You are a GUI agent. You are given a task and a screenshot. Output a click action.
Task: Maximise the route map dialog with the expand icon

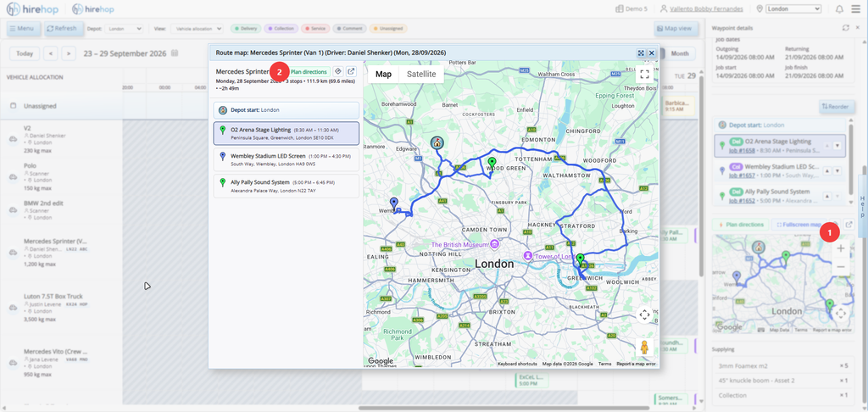(x=641, y=53)
